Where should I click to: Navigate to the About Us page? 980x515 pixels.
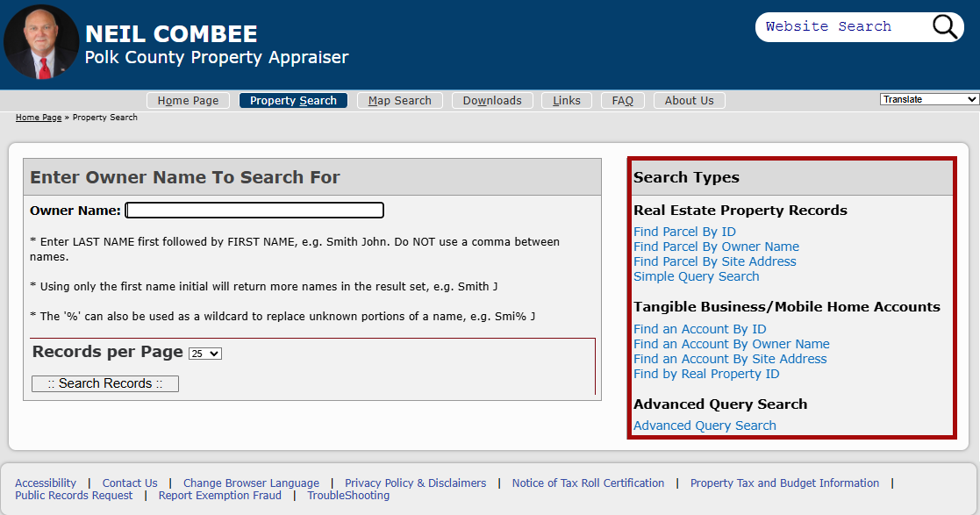tap(689, 100)
